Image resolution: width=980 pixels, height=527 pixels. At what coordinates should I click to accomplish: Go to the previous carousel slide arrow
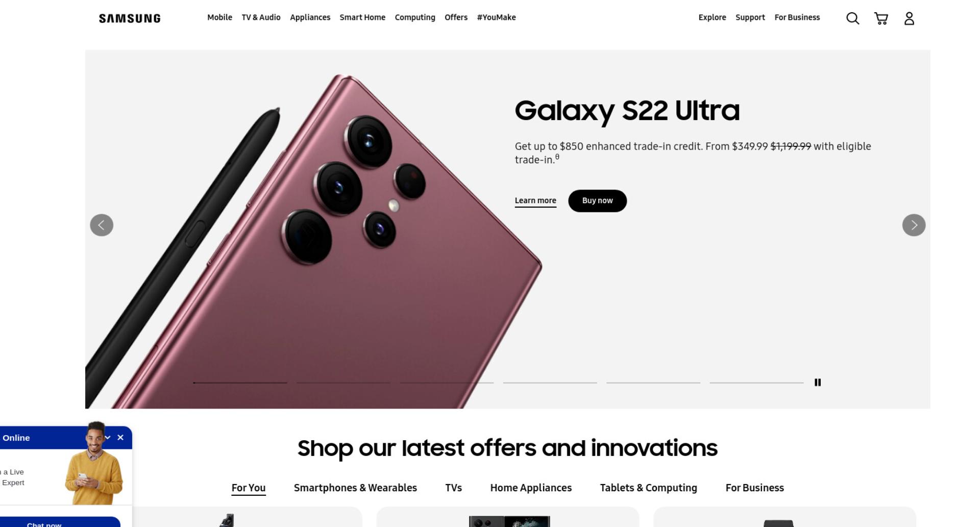click(102, 225)
